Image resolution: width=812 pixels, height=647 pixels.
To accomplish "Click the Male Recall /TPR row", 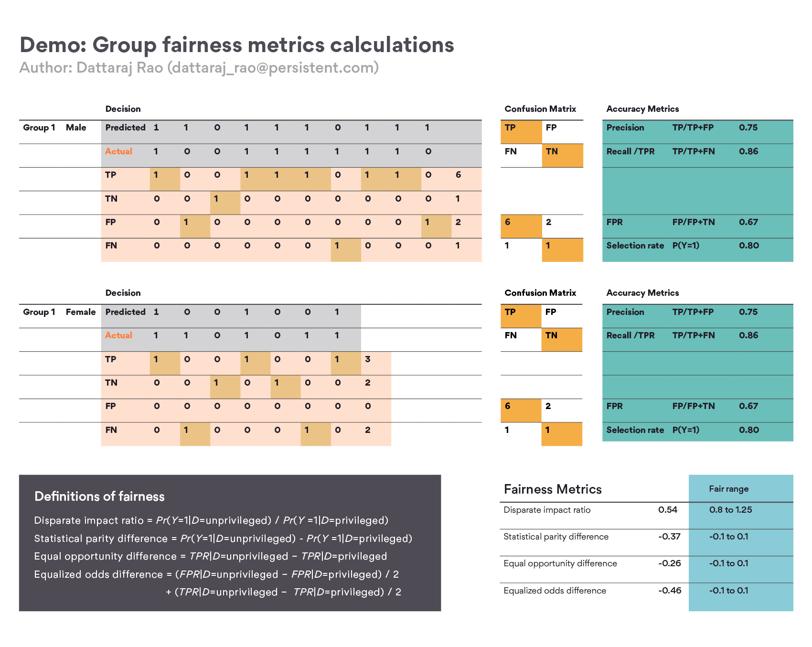I will coord(697,155).
